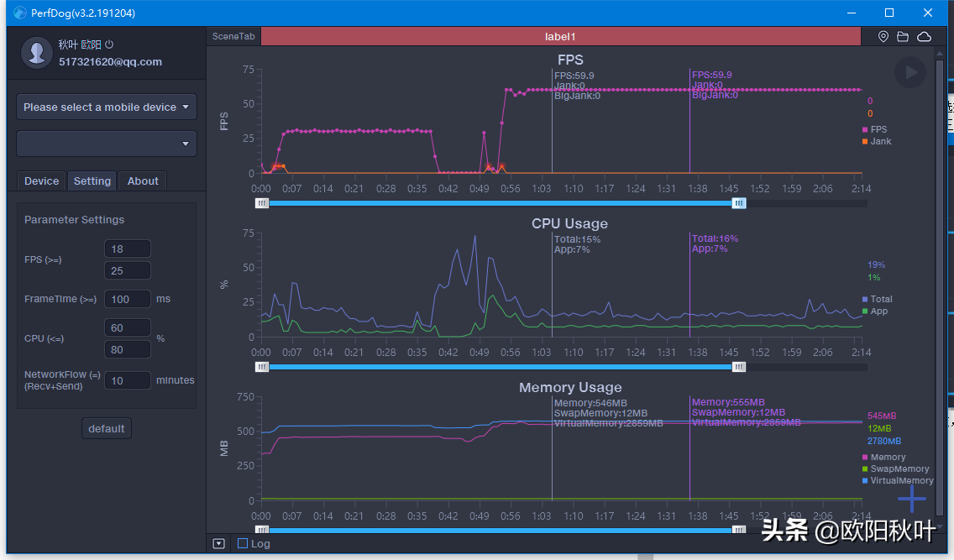Image resolution: width=954 pixels, height=560 pixels.
Task: Click the cloud upload icon
Action: click(924, 36)
